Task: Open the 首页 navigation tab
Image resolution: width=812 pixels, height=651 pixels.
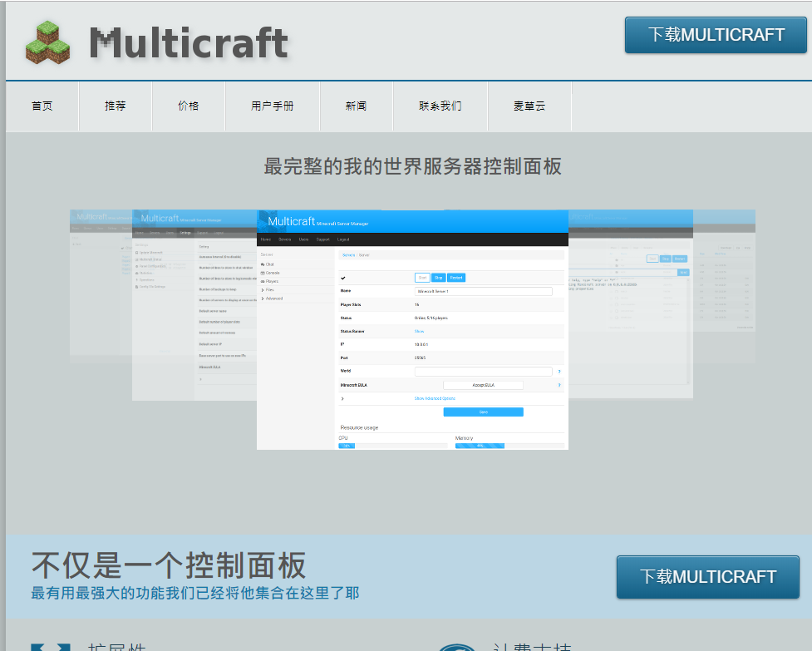Action: click(42, 106)
